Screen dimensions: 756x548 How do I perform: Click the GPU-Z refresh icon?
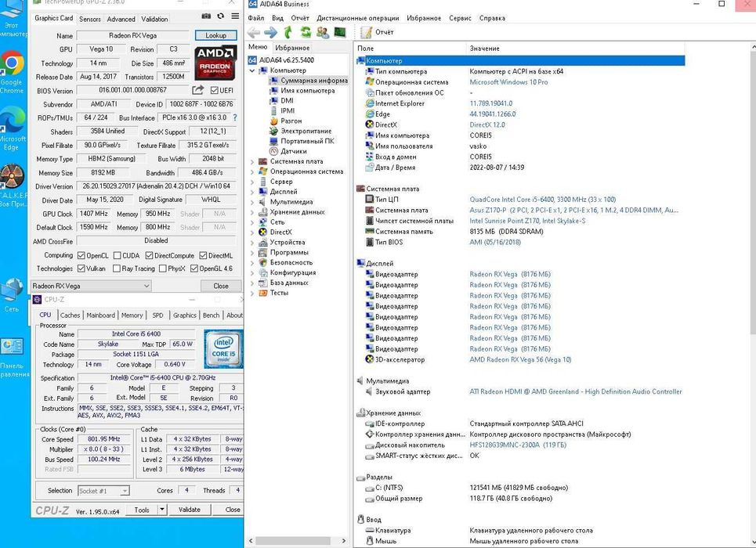click(220, 16)
